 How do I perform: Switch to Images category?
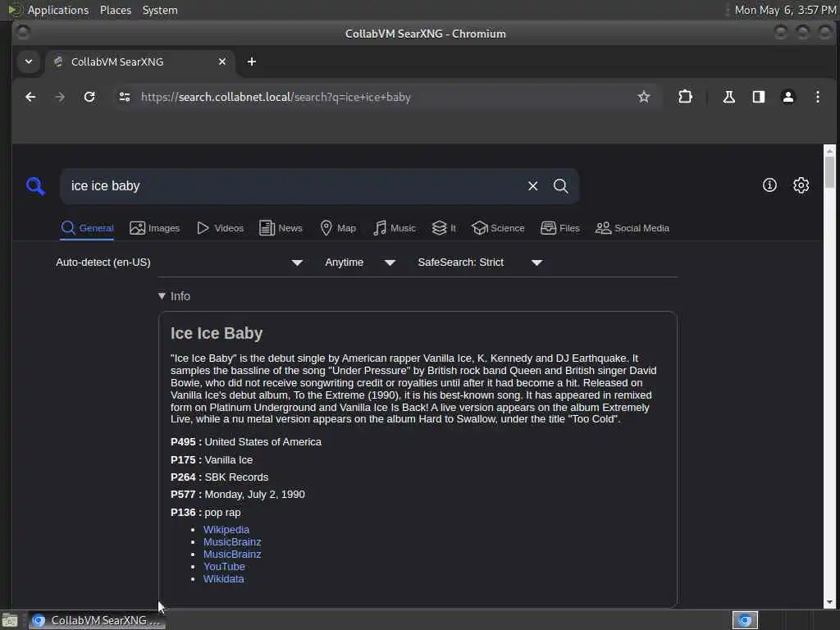(155, 228)
